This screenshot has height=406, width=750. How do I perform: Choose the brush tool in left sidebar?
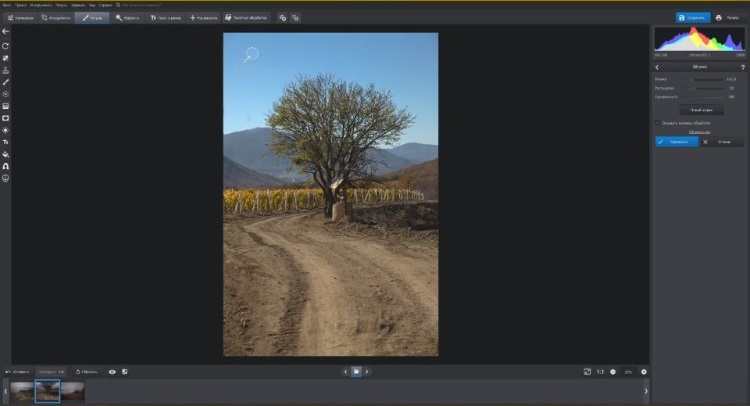click(x=6, y=82)
